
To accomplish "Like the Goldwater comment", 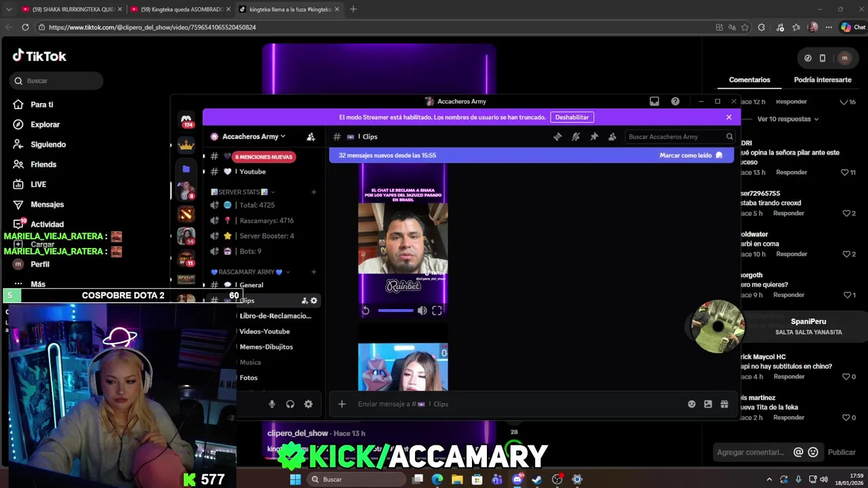I will [846, 254].
